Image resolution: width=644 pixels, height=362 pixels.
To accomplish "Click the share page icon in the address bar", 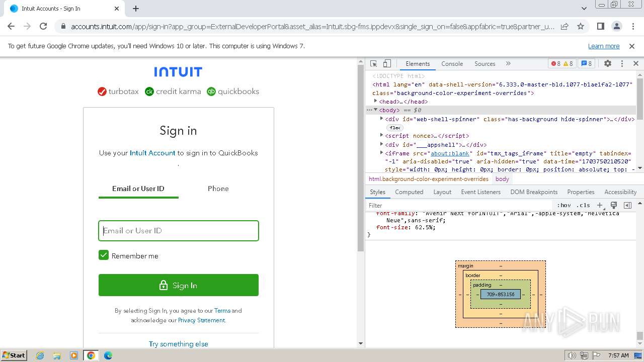I will click(x=565, y=26).
